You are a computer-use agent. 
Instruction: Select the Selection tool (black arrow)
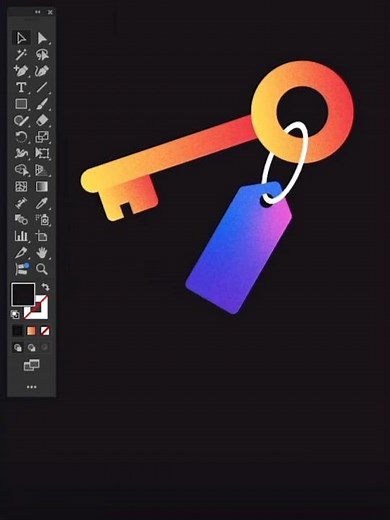pos(21,38)
